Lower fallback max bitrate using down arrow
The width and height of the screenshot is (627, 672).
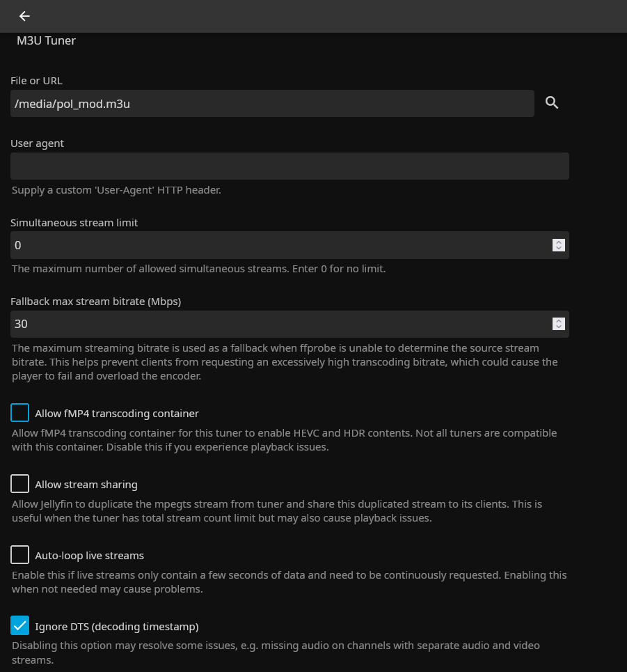tap(558, 327)
